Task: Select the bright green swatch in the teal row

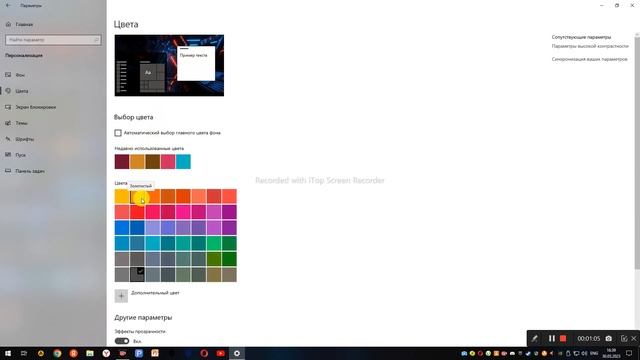Action: 214,243
